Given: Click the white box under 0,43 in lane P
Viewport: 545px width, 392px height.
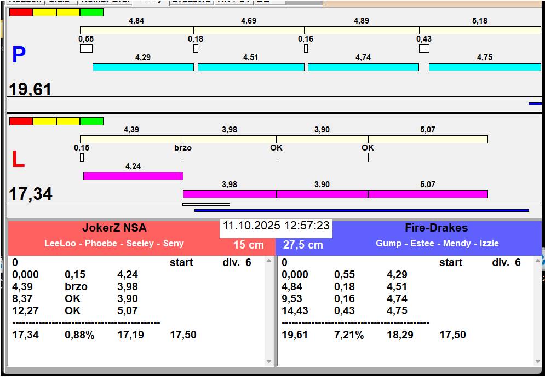Looking at the screenshot, I should [x=424, y=49].
